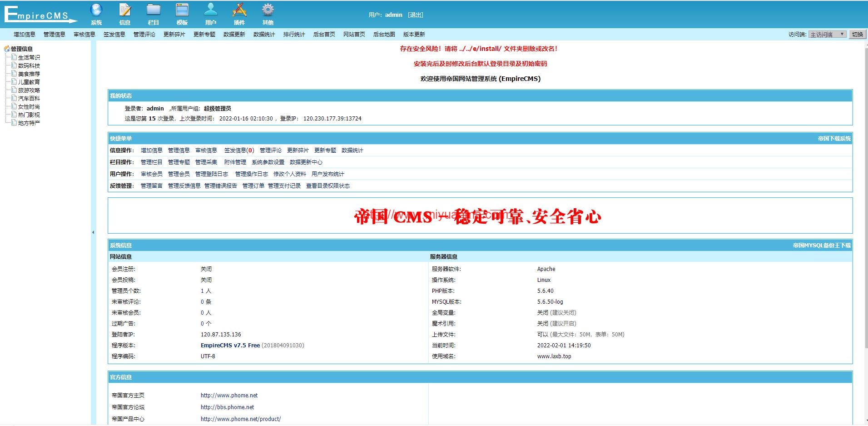Select 排行统计 in the top menu bar
868x426 pixels.
[x=294, y=35]
